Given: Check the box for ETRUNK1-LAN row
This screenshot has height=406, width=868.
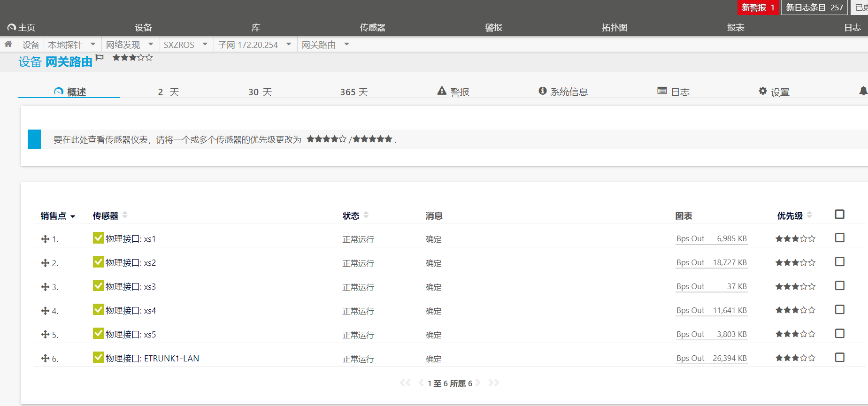Looking at the screenshot, I should [840, 358].
